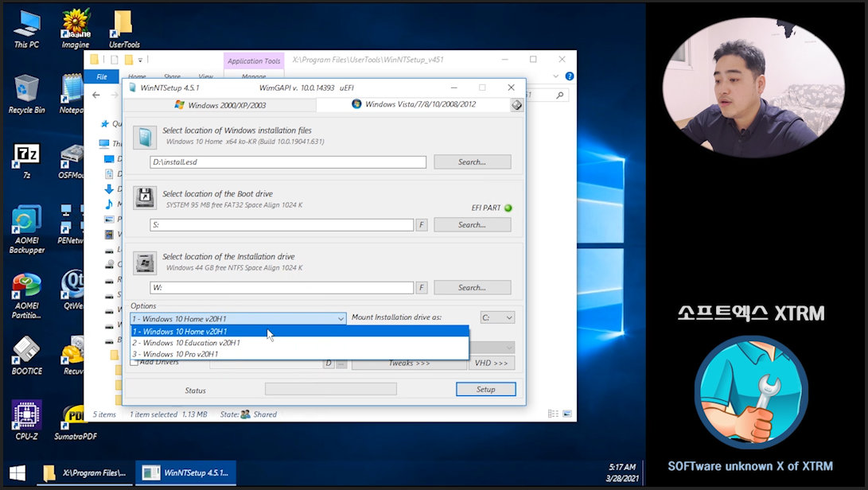The height and width of the screenshot is (490, 868).
Task: Open Explorer help question mark icon
Action: pyautogui.click(x=569, y=76)
